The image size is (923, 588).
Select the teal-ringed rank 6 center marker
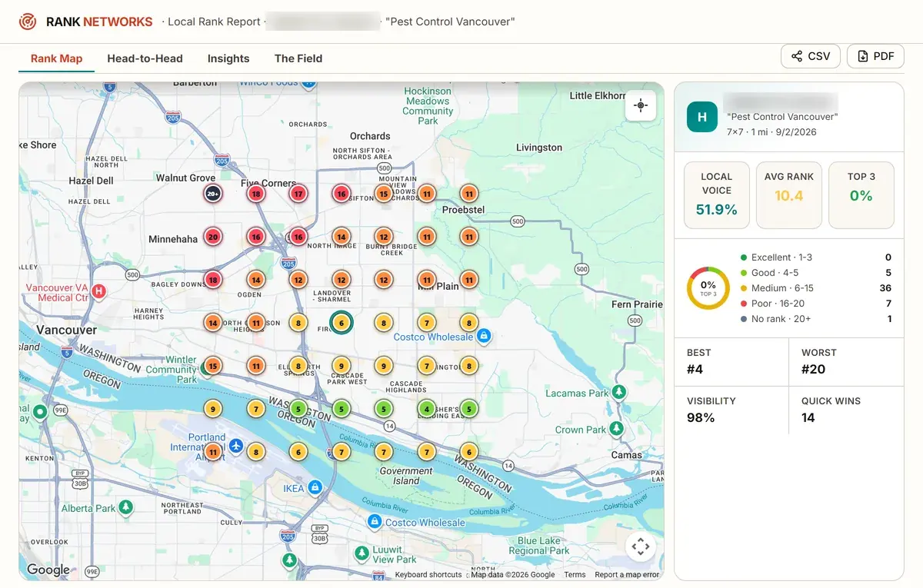[341, 324]
